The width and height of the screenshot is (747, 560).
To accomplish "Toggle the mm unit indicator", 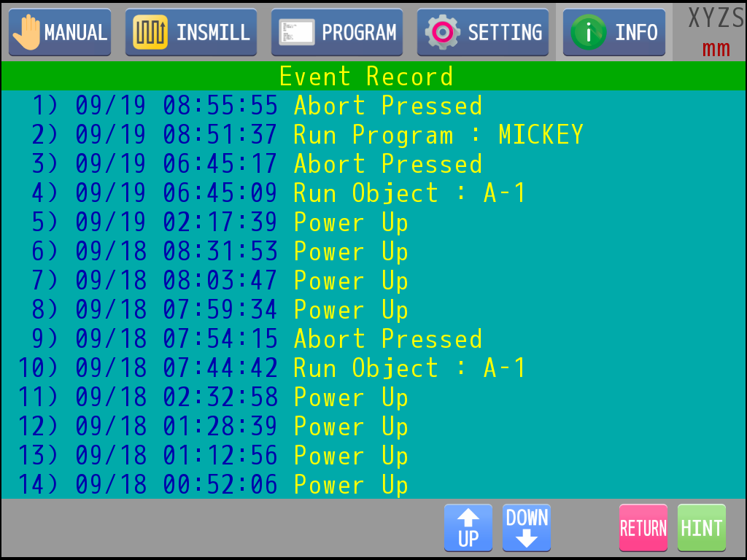I will (x=716, y=50).
